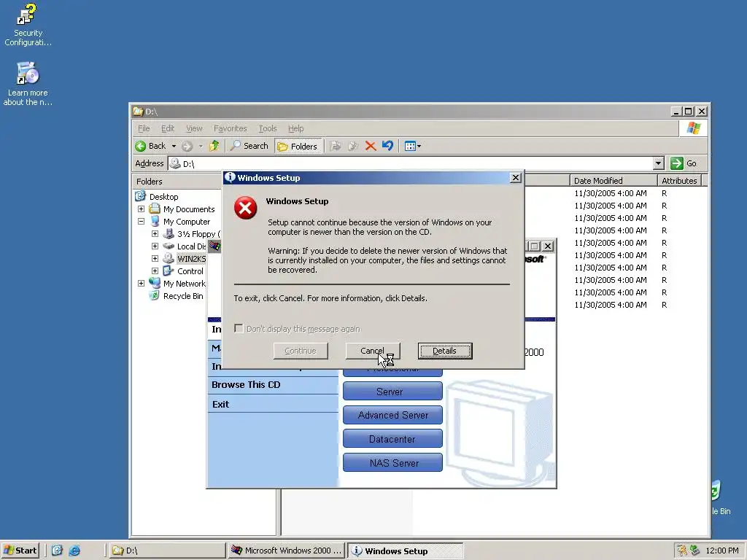Switch to Microsoft Windows 2000 taskbar button
This screenshot has height=560, width=747.
coord(286,551)
